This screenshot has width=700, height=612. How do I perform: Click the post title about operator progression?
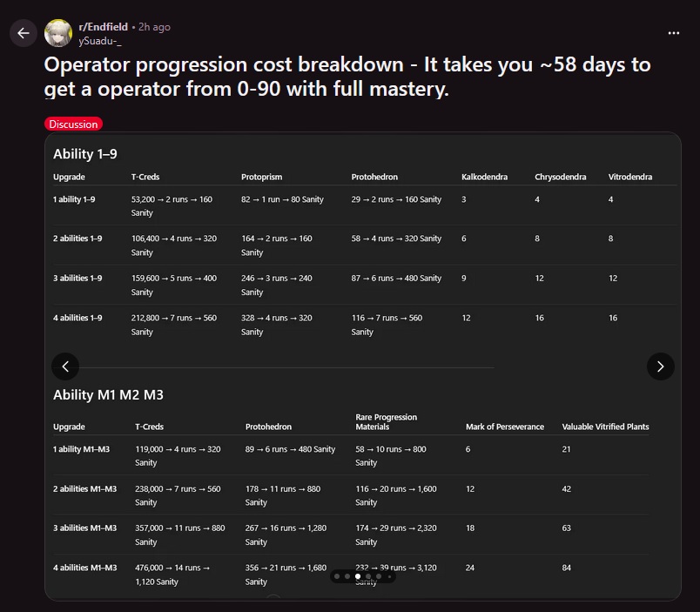pos(347,77)
